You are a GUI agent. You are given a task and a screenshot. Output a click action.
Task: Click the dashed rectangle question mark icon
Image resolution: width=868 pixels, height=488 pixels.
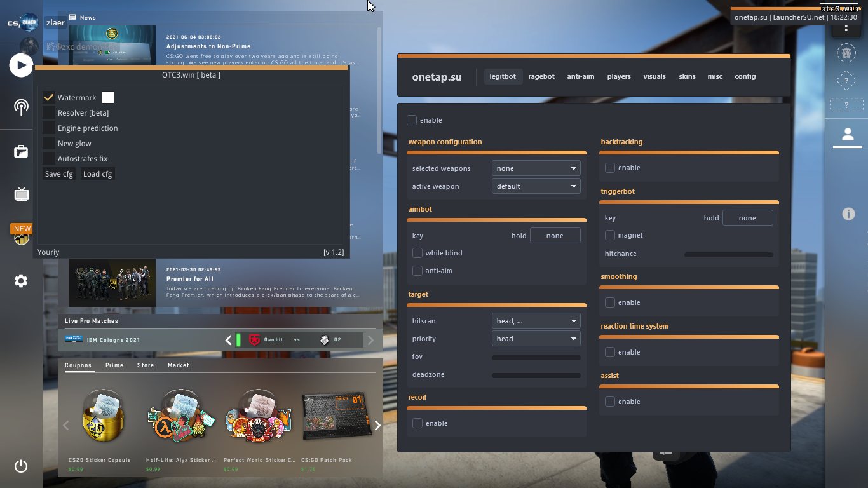846,105
